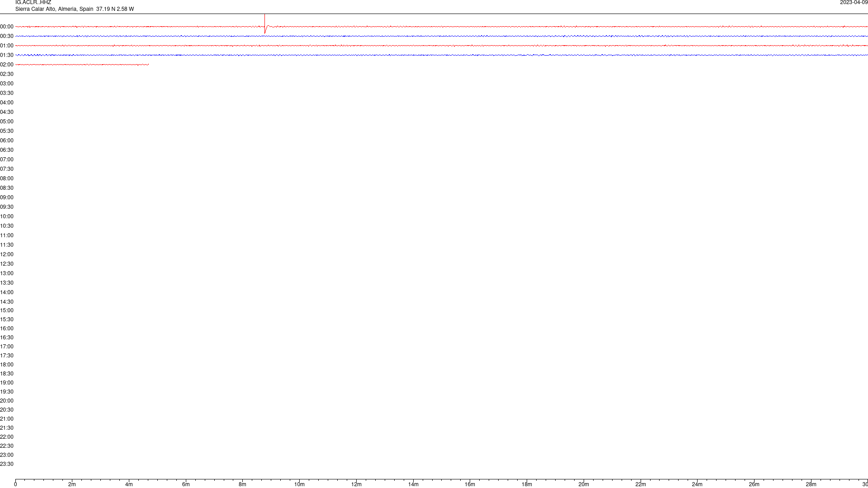Select the 19:30 row time label
868x488 pixels.
[7, 392]
